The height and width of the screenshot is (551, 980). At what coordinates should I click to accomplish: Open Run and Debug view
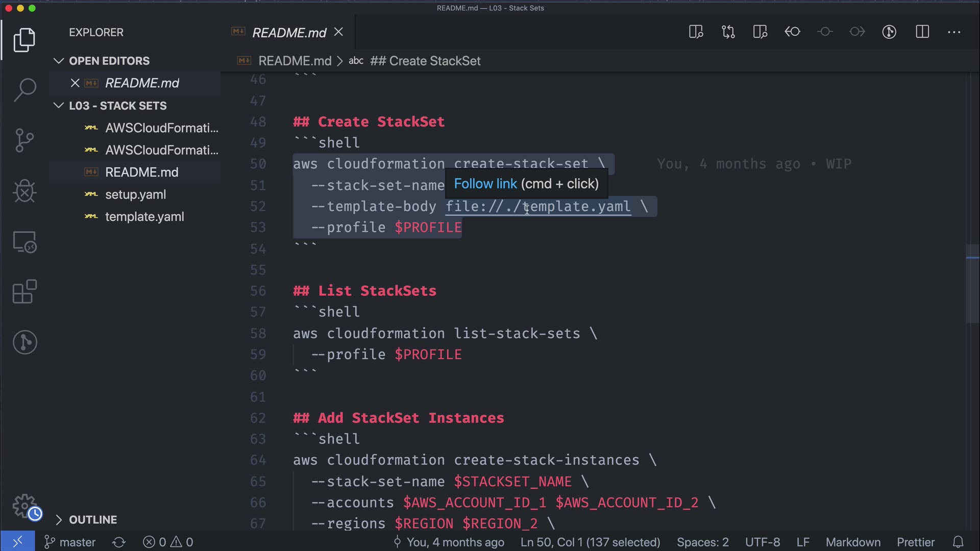tap(24, 191)
